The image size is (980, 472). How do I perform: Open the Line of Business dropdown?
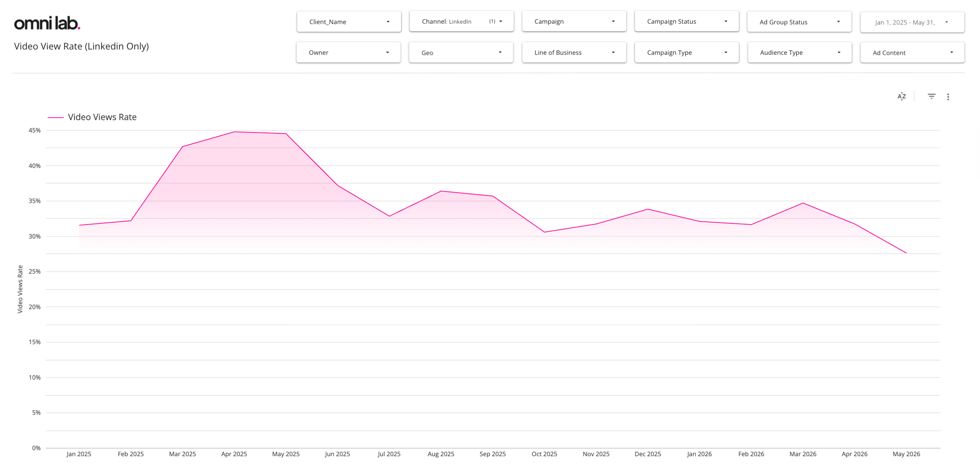pyautogui.click(x=574, y=53)
